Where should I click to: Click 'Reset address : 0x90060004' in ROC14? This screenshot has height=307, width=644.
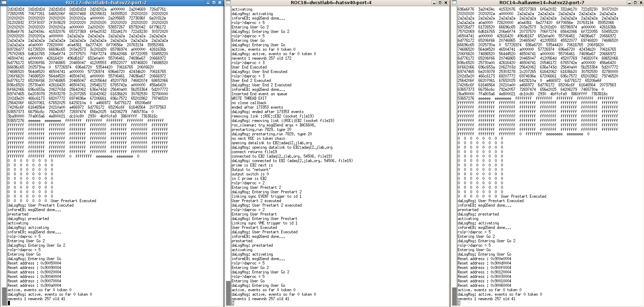(x=484, y=285)
